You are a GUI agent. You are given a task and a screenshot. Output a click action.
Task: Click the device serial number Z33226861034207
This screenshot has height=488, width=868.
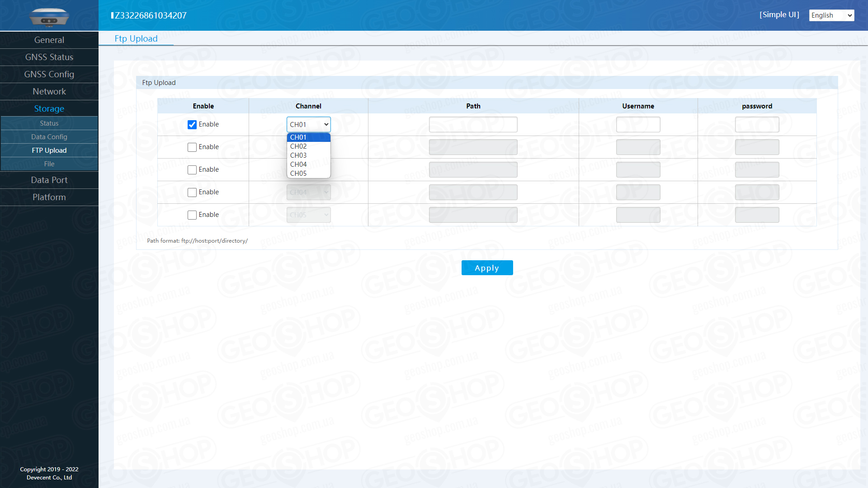point(149,16)
